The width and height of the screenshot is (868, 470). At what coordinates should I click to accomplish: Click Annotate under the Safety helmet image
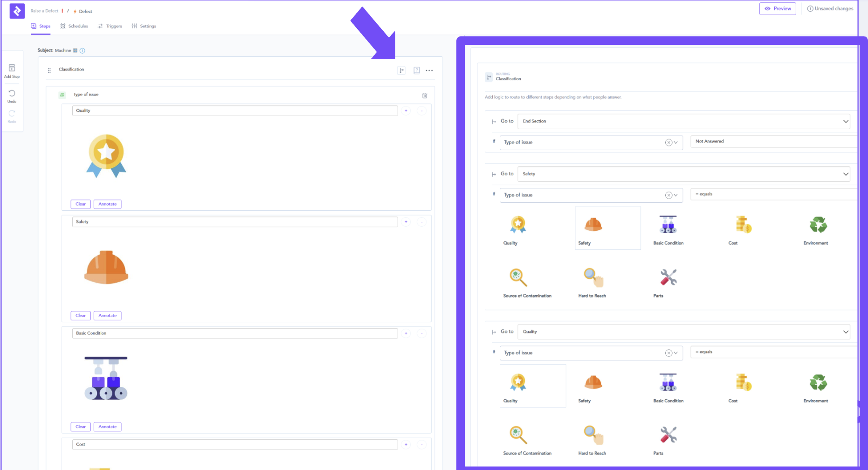pos(107,316)
